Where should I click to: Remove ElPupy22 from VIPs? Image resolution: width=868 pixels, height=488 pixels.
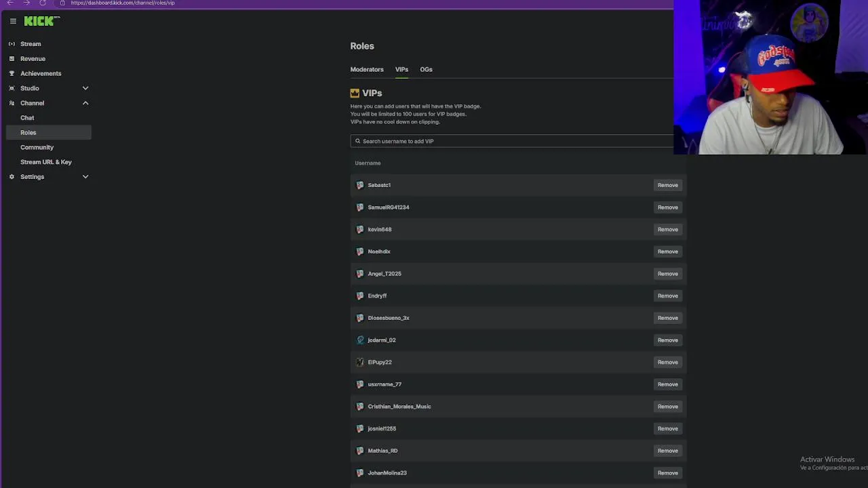click(667, 362)
